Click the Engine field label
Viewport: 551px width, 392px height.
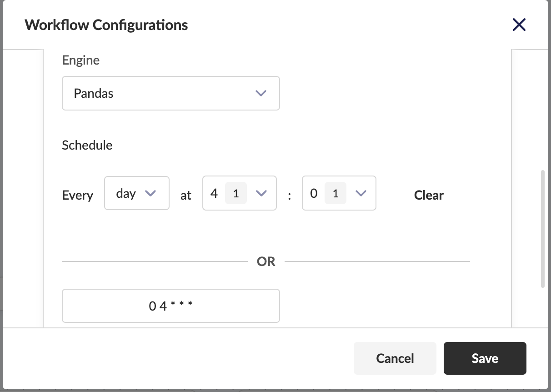click(x=81, y=60)
